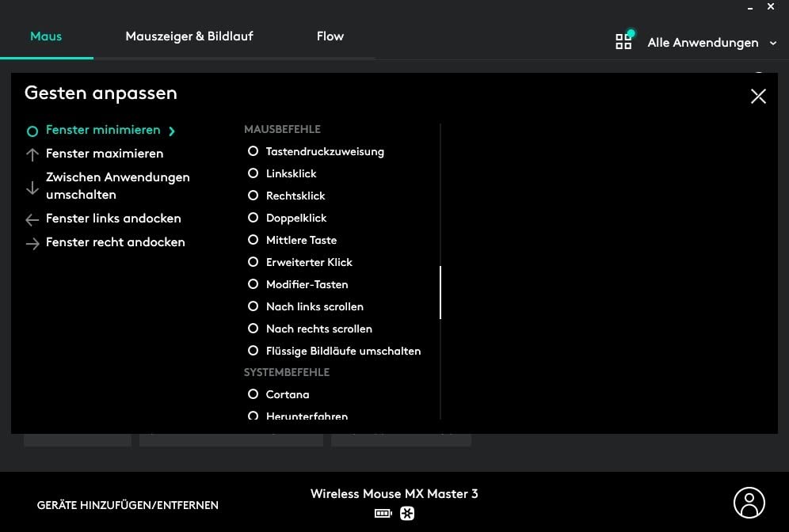Click the Wireless Mouse MX Master 3 name
The width and height of the screenshot is (789, 532).
click(x=394, y=494)
